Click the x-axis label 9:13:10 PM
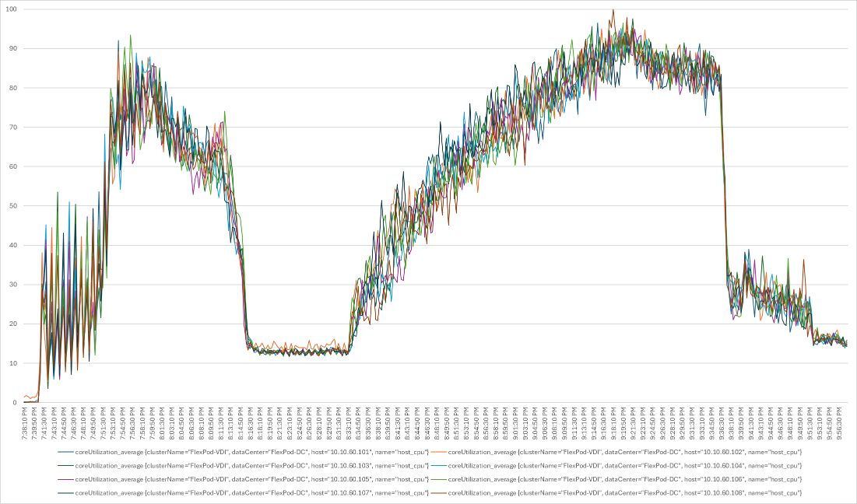The height and width of the screenshot is (504, 857). [x=583, y=422]
